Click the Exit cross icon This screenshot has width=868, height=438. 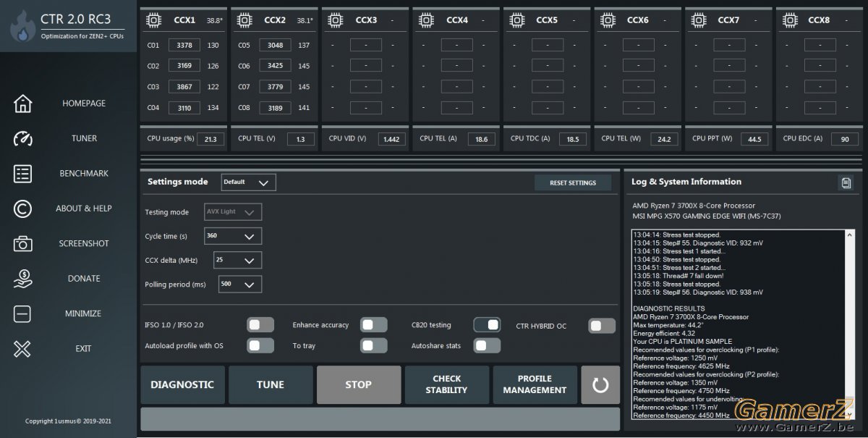[x=22, y=349]
